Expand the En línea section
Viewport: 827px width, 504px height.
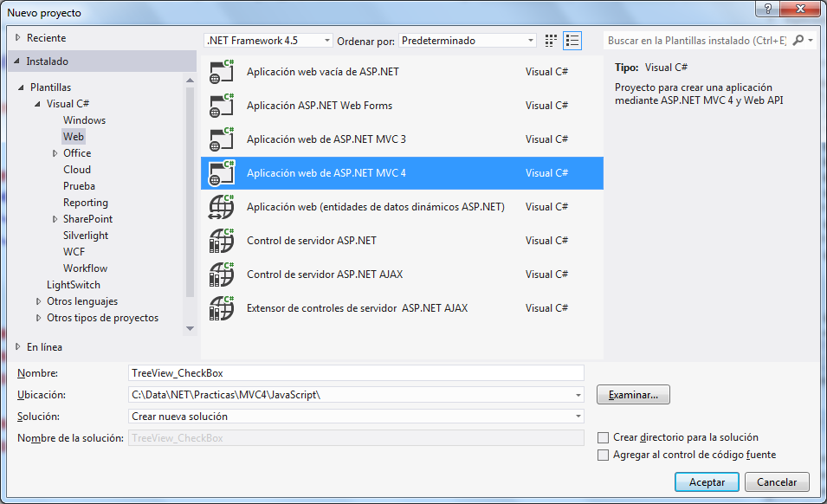tap(18, 346)
